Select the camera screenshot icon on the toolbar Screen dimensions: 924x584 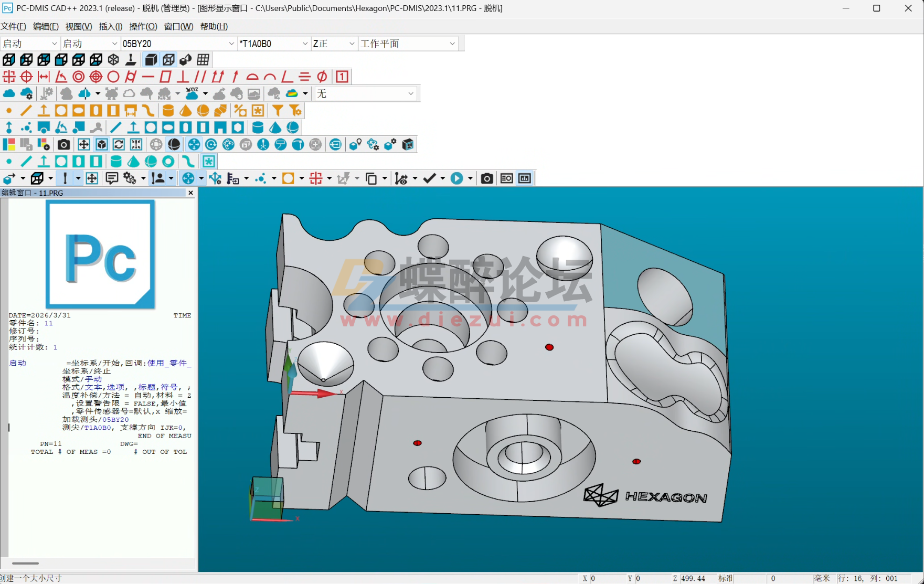(x=63, y=144)
